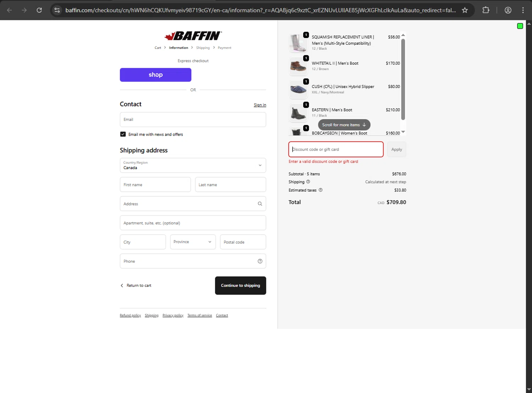Open the footer Shipping policy link
Viewport: 532px width, 393px height.
(151, 315)
